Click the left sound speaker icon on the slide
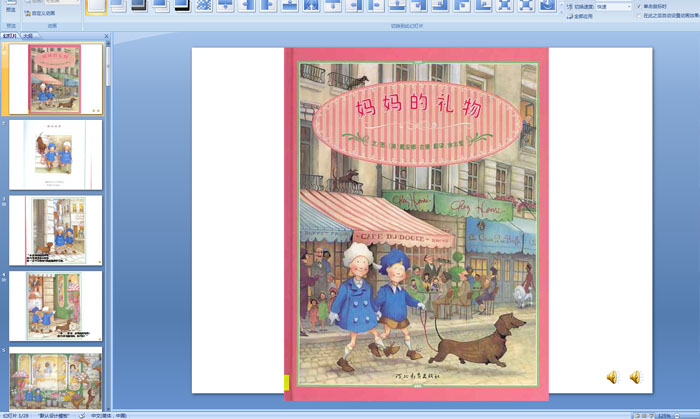 point(612,377)
